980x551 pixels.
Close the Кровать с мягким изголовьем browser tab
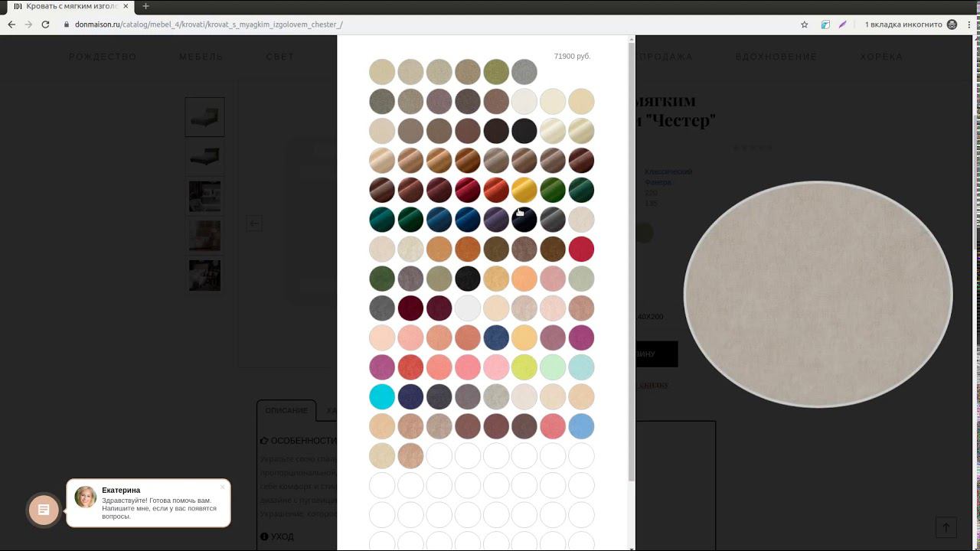126,6
